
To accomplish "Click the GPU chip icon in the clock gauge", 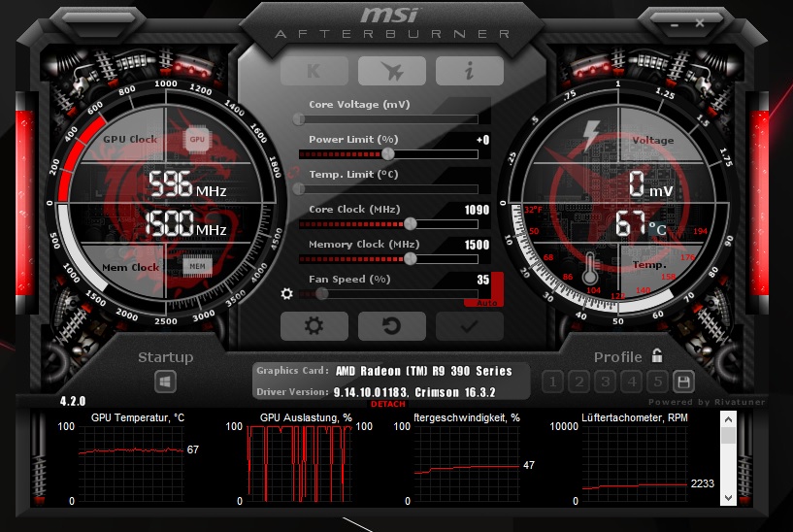I will tap(197, 140).
